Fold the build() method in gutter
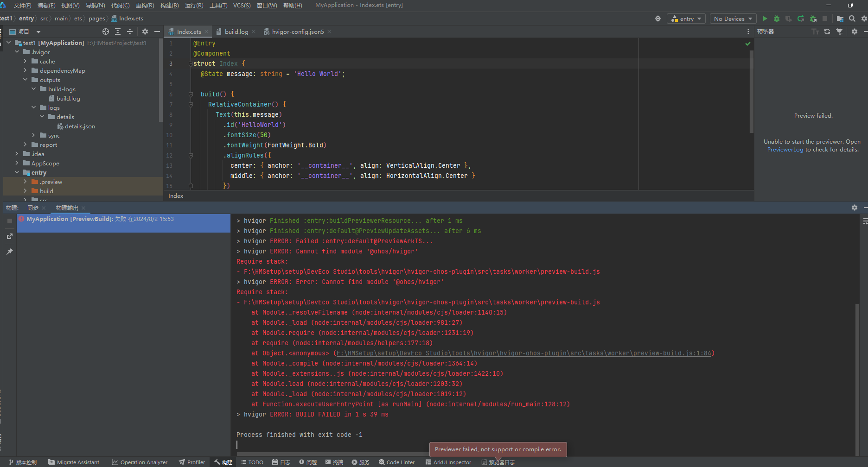Viewport: 868px width, 467px height. [x=191, y=94]
